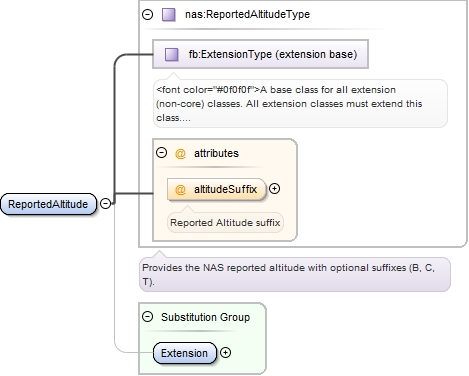Click the NAS reported altitude description note
This screenshot has height=376, width=469.
[295, 274]
